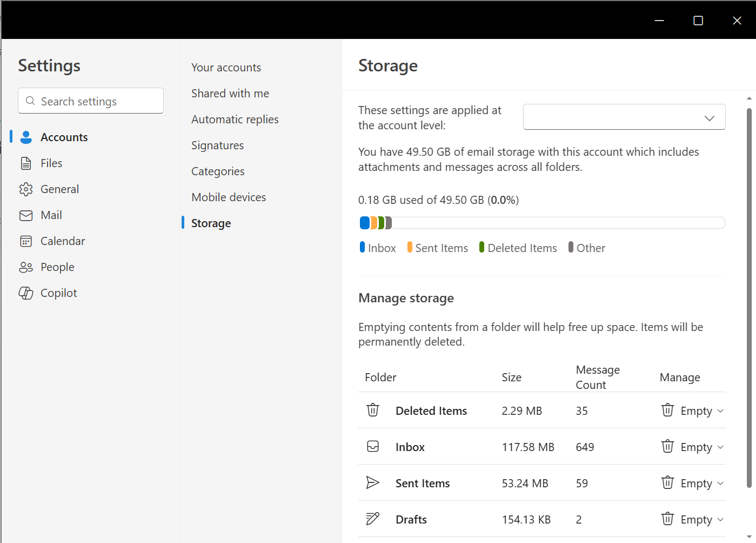The width and height of the screenshot is (756, 543).
Task: Click the Deleted Items folder name
Action: click(431, 411)
